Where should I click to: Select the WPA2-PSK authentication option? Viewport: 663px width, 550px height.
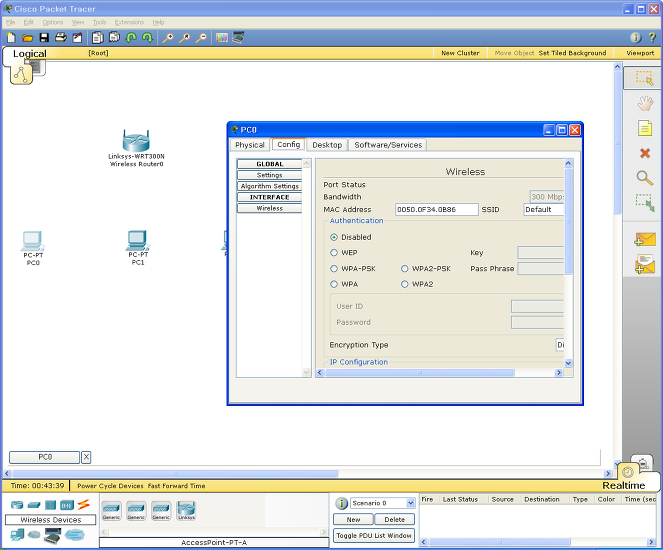point(405,268)
